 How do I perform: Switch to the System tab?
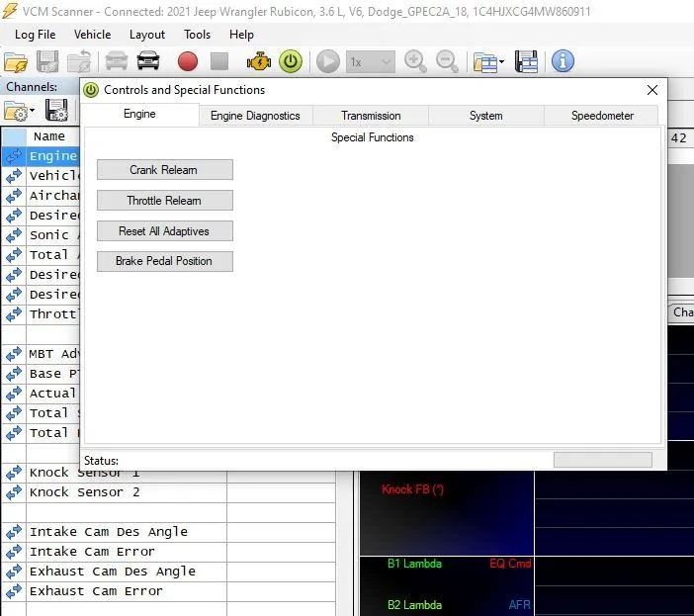pos(486,116)
